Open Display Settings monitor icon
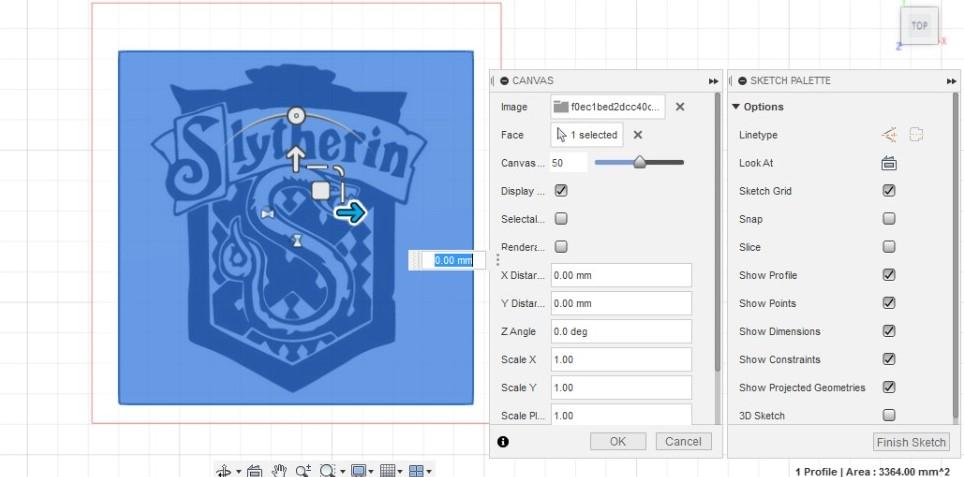 click(358, 471)
